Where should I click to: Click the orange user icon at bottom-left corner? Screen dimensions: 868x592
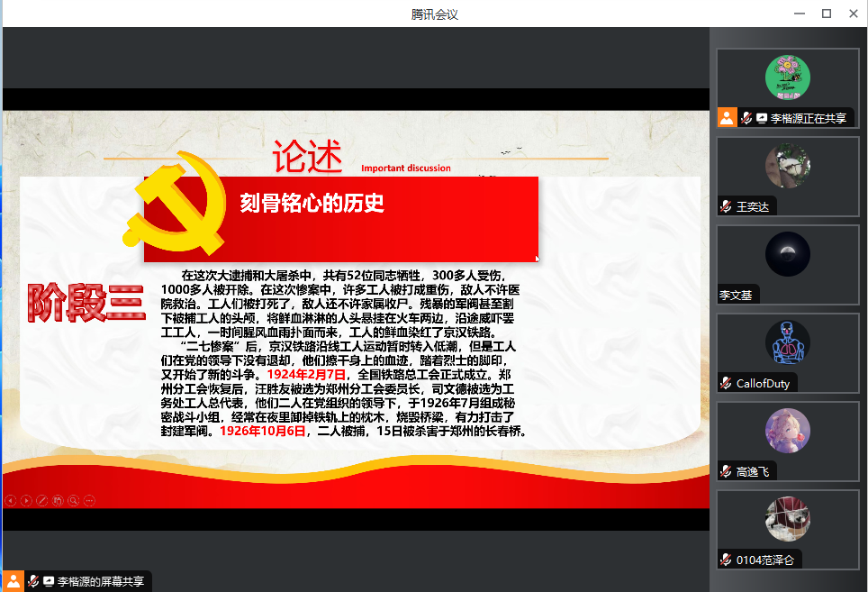coord(14,581)
